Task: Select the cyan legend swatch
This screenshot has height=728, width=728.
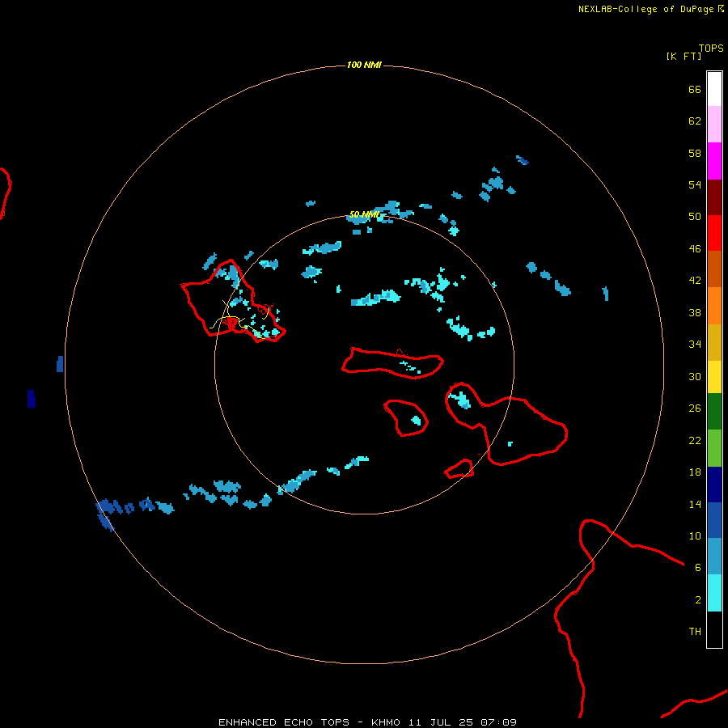Action: 714,593
